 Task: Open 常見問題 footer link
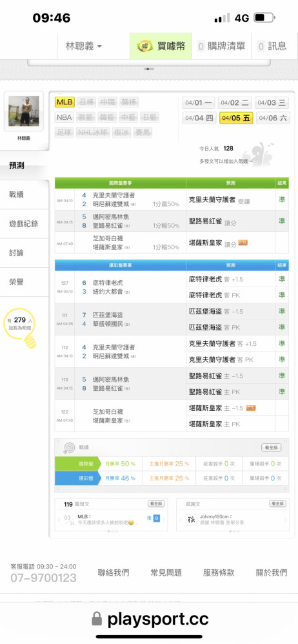pyautogui.click(x=166, y=573)
